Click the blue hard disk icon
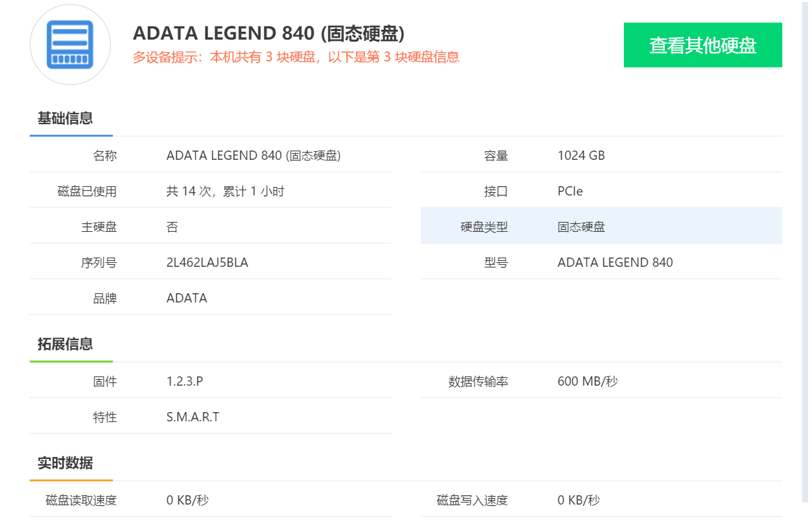 click(70, 44)
